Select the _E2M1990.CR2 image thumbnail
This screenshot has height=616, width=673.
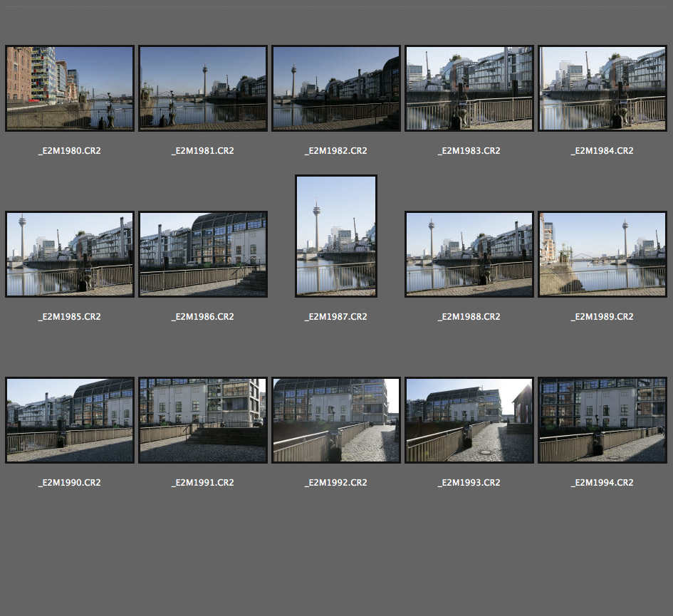[x=70, y=420]
